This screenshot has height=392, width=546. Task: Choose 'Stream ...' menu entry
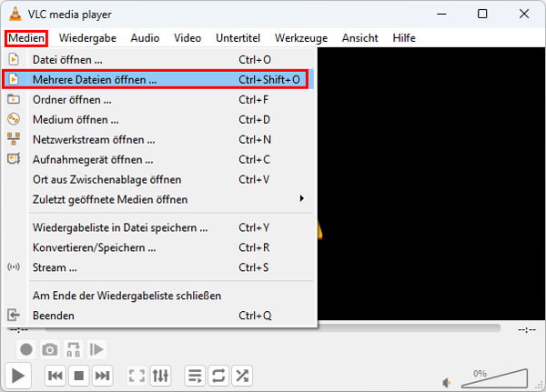[158, 267]
